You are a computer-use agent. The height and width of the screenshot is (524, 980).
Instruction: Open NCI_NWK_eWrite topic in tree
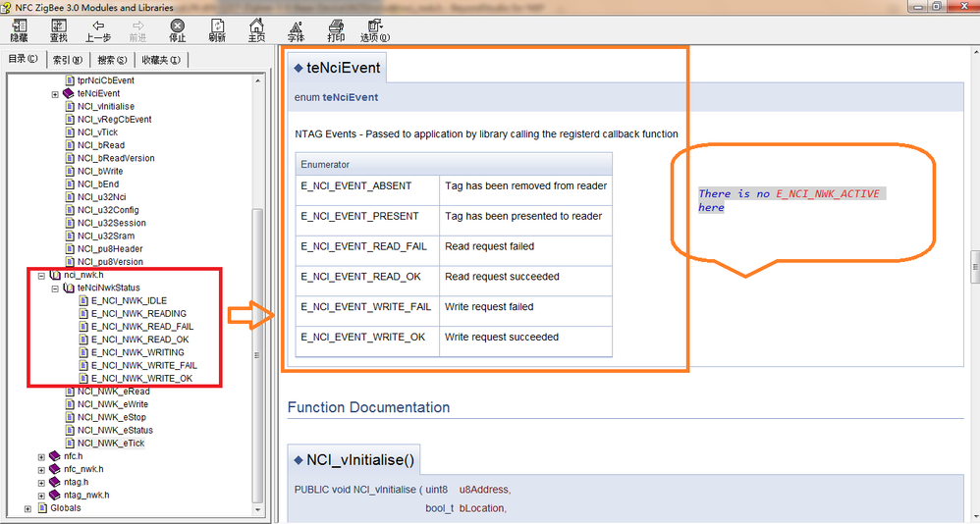coord(113,404)
